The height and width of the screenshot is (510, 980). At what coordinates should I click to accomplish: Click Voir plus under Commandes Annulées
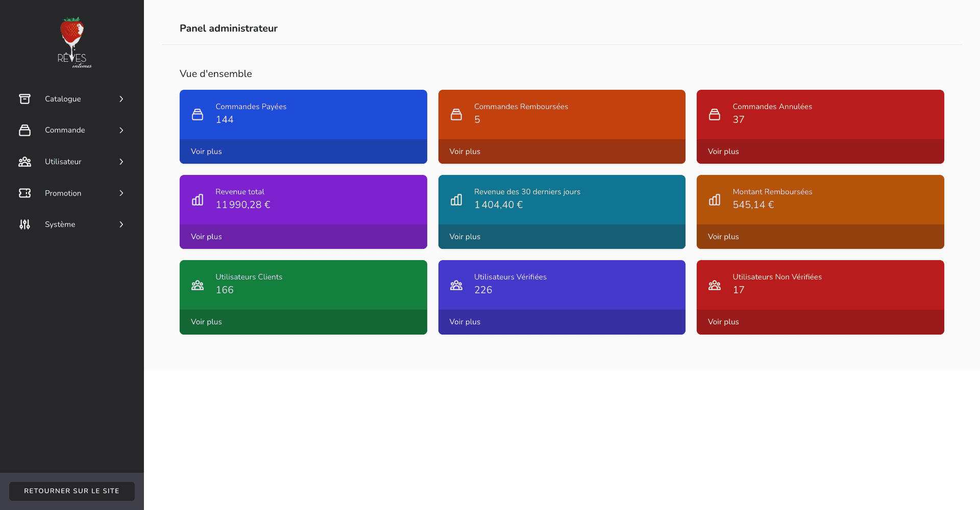[x=723, y=151]
